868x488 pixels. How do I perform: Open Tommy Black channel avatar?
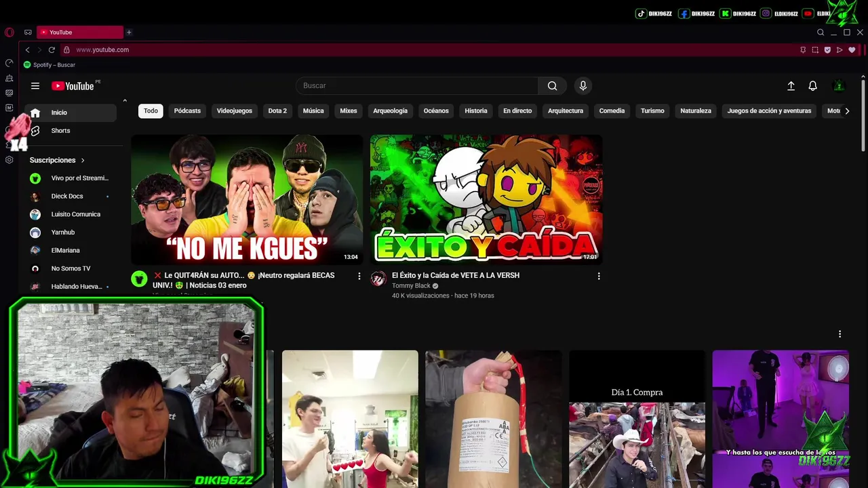pos(378,279)
